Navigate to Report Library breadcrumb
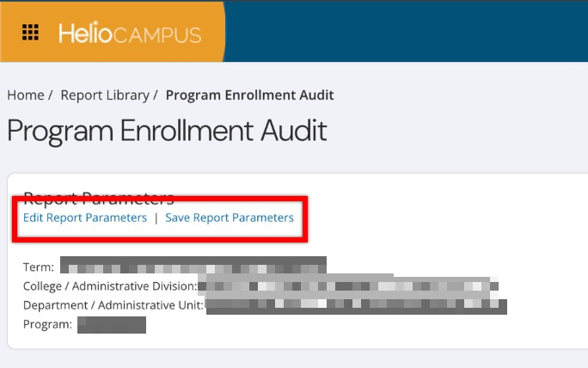The height and width of the screenshot is (368, 588). tap(103, 95)
